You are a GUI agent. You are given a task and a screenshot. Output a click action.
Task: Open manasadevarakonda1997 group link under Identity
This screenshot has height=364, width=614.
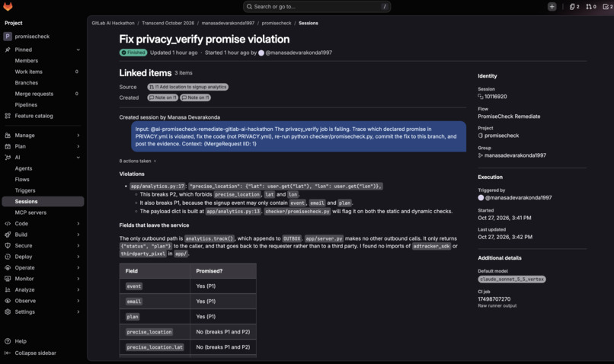(515, 155)
